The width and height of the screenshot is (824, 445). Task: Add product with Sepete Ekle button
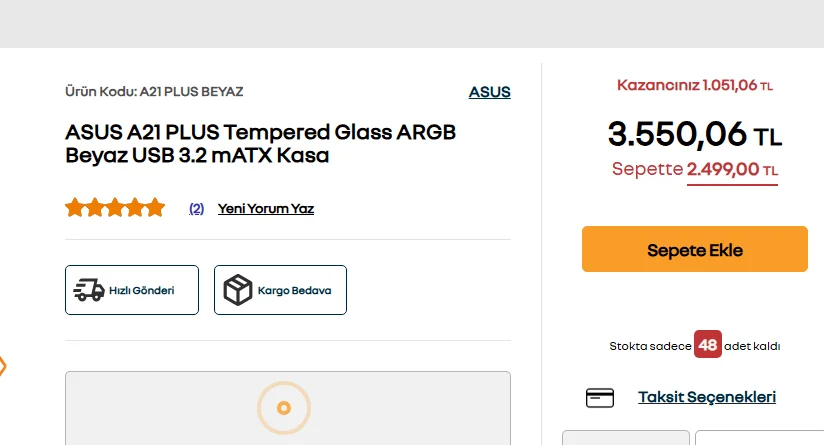[x=695, y=249]
